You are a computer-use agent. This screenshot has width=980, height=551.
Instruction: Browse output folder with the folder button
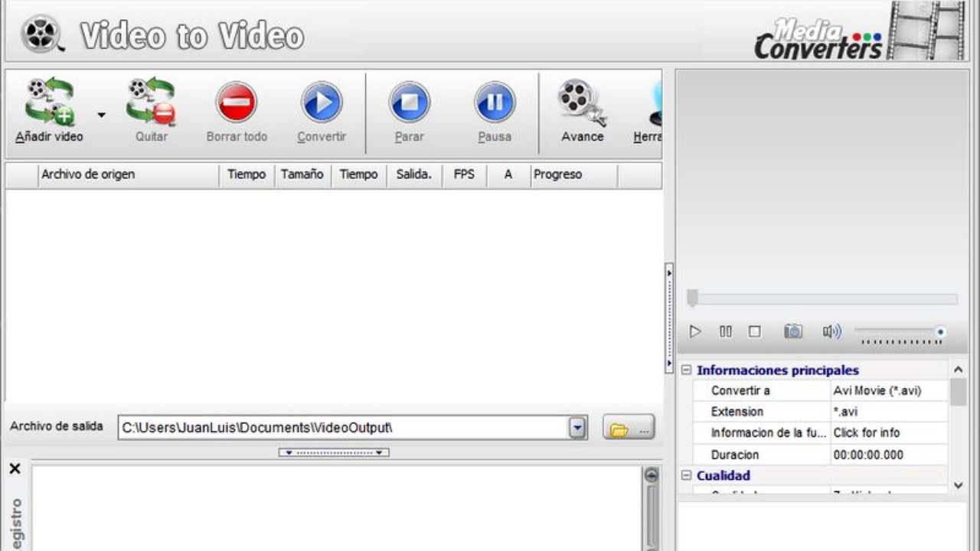click(x=629, y=428)
